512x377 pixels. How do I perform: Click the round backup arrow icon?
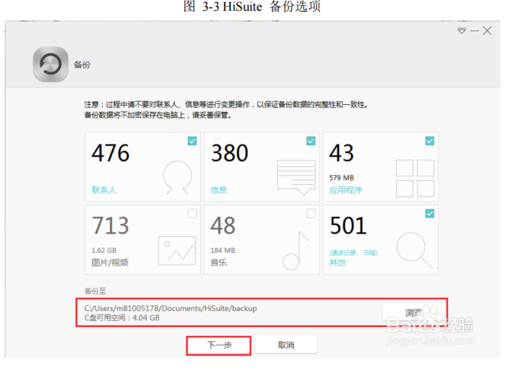pos(51,64)
